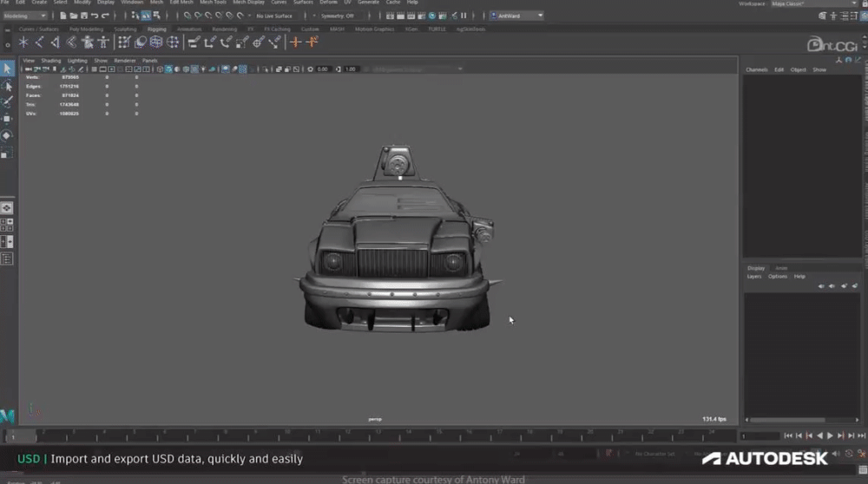Open the No Live Surface field
Screen dimensions: 868x484
(277, 16)
